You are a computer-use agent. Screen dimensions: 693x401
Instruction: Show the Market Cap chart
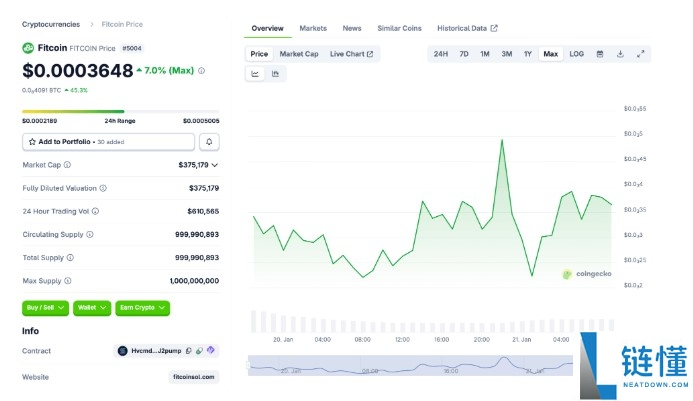pyautogui.click(x=299, y=54)
